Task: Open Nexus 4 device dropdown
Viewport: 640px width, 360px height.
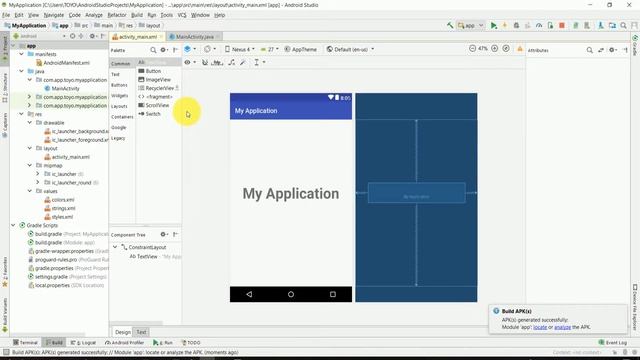Action: coord(240,49)
